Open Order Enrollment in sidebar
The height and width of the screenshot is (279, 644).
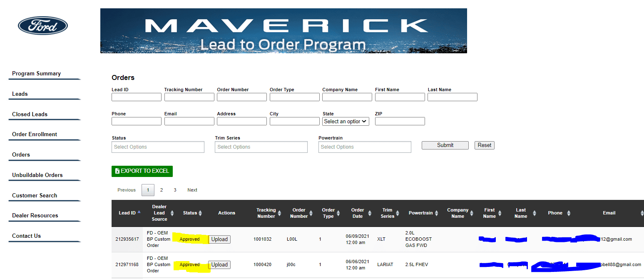coord(35,135)
